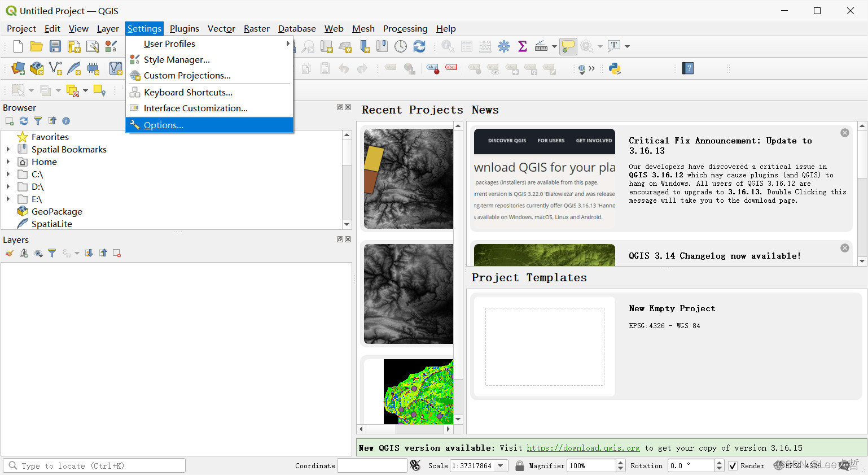Open the processing toolbox gear icon
Image resolution: width=868 pixels, height=475 pixels.
(504, 46)
